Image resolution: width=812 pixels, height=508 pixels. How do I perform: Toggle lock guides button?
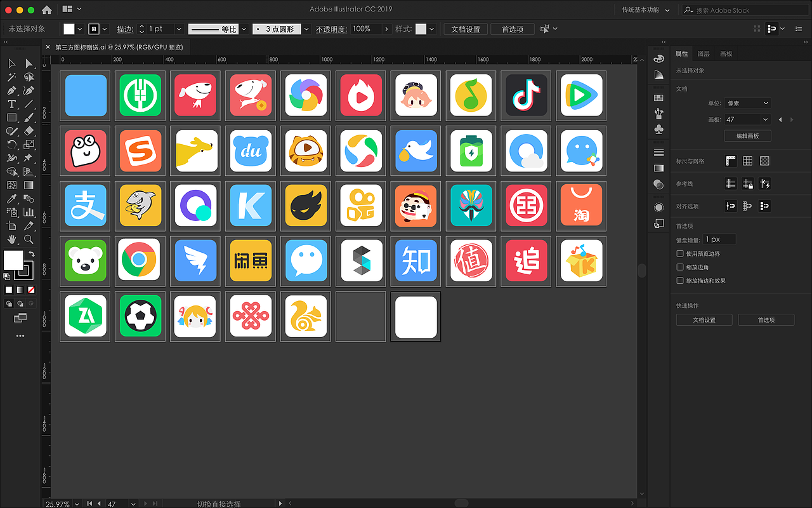coord(748,184)
